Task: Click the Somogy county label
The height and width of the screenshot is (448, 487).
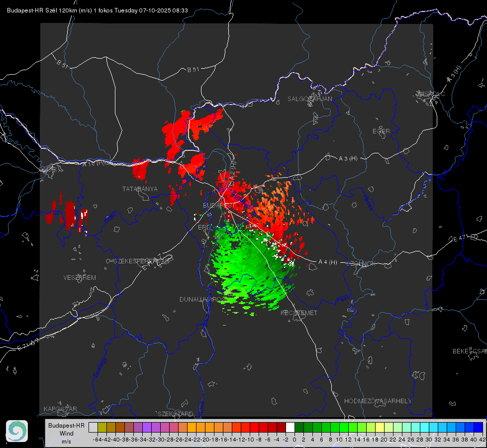Action: pyautogui.click(x=100, y=367)
